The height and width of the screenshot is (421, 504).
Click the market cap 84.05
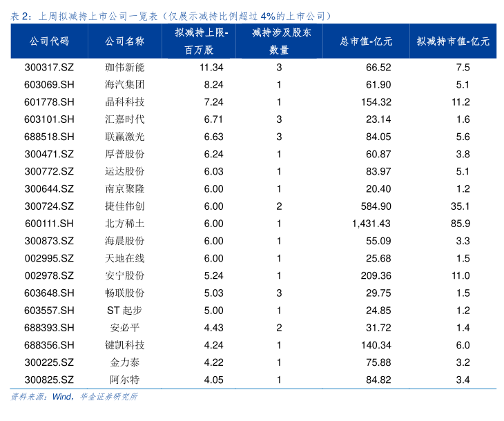(x=378, y=137)
